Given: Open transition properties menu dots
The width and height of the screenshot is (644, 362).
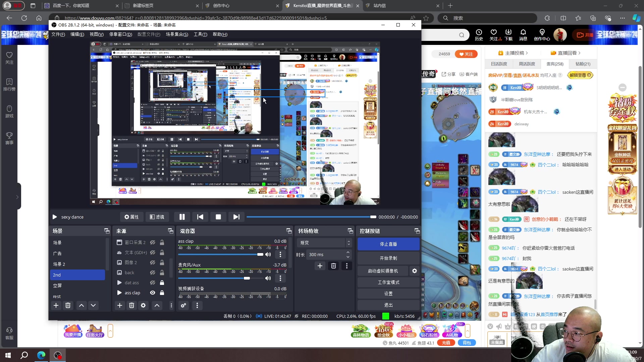Looking at the screenshot, I should click(x=347, y=266).
